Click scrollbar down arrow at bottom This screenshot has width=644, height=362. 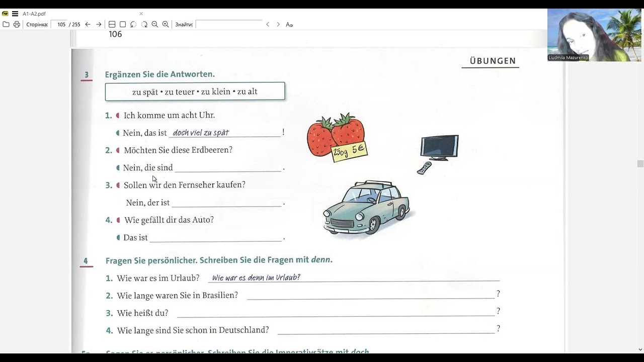(640, 349)
